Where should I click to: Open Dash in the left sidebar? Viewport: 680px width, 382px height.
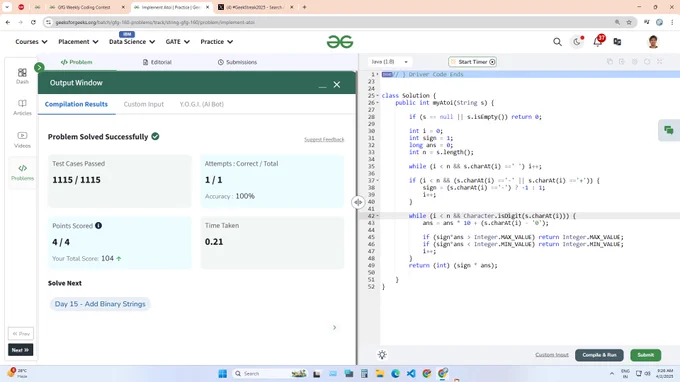pos(22,76)
